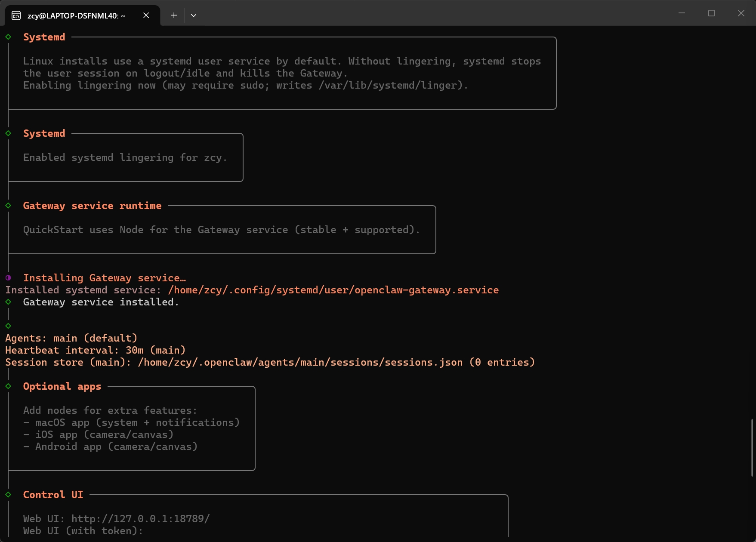
Task: Click "Enabled systemd lingering for zcy." text
Action: 125,157
